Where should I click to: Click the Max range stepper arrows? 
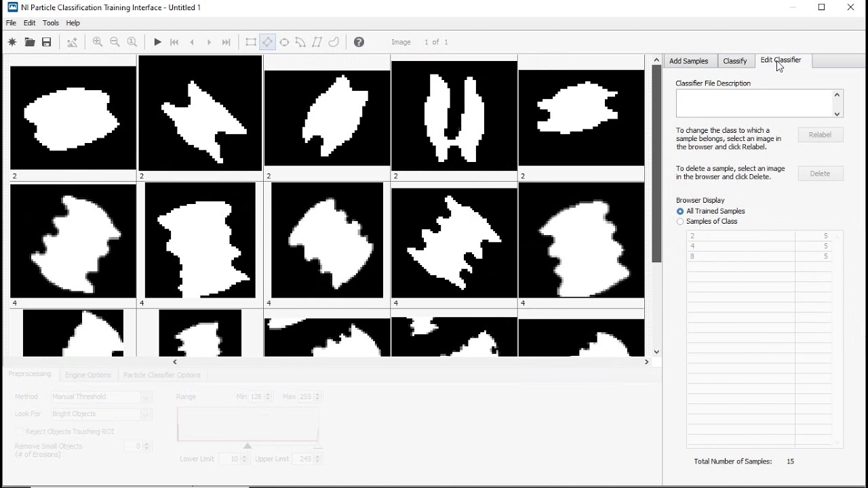[x=318, y=396]
